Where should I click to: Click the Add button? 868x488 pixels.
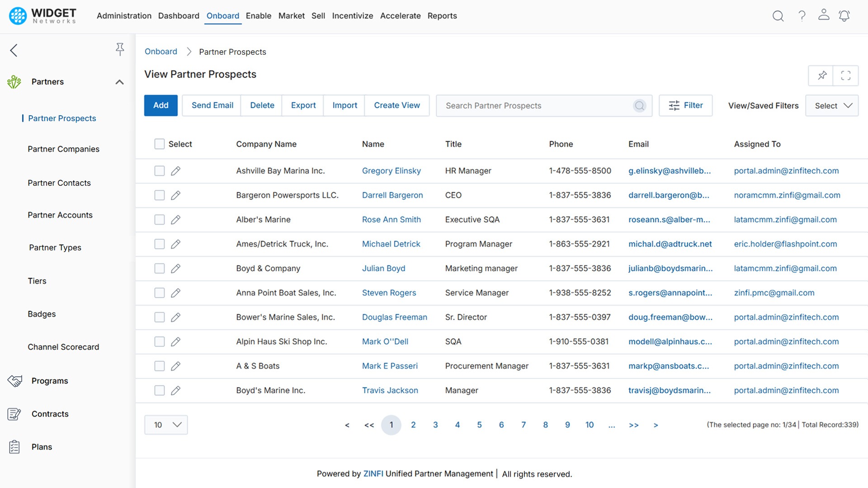coord(160,105)
